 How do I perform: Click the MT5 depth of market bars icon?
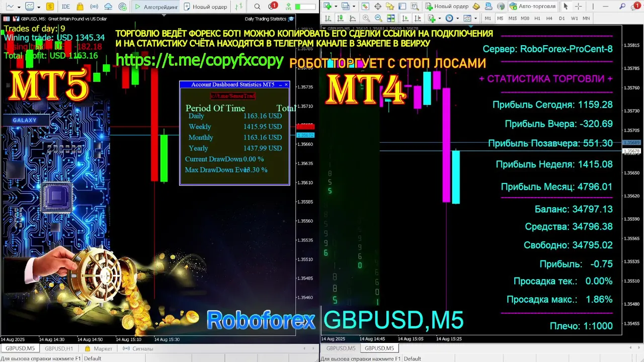click(x=239, y=7)
